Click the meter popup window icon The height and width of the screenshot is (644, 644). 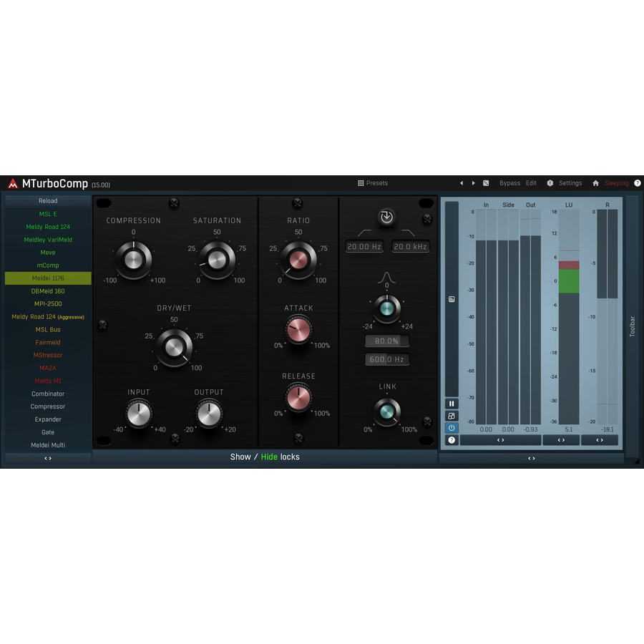point(452,416)
